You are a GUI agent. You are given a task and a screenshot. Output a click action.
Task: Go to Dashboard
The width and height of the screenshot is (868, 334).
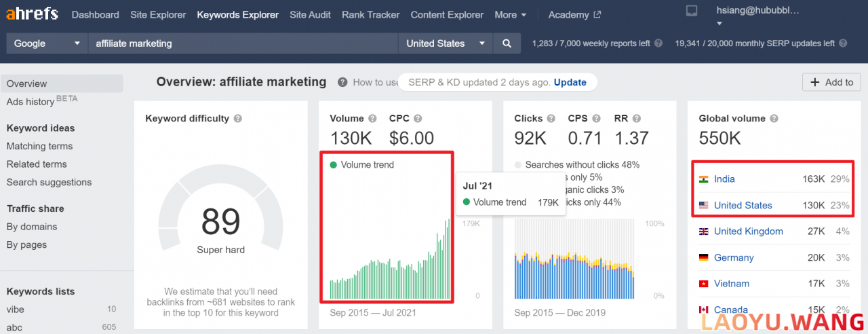[96, 14]
